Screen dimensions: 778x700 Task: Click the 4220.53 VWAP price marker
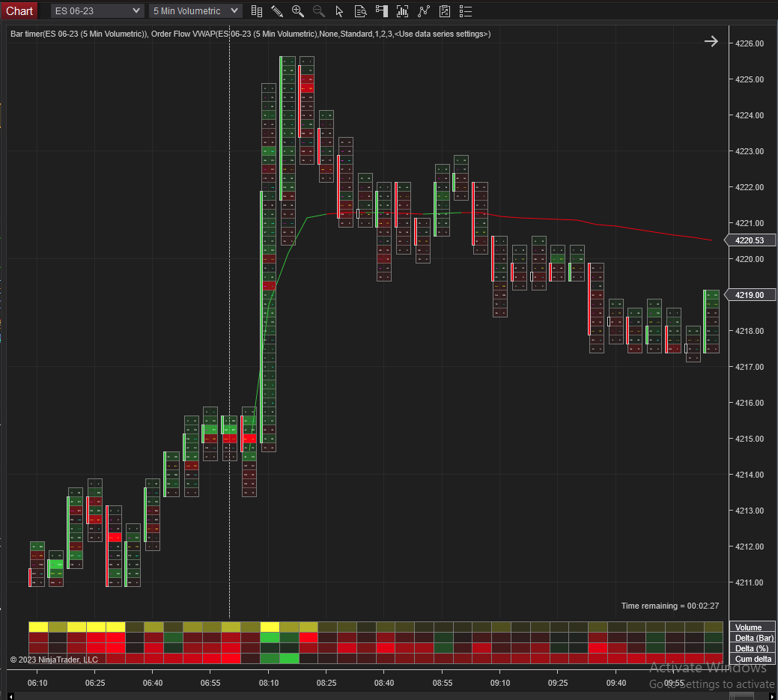coord(750,240)
